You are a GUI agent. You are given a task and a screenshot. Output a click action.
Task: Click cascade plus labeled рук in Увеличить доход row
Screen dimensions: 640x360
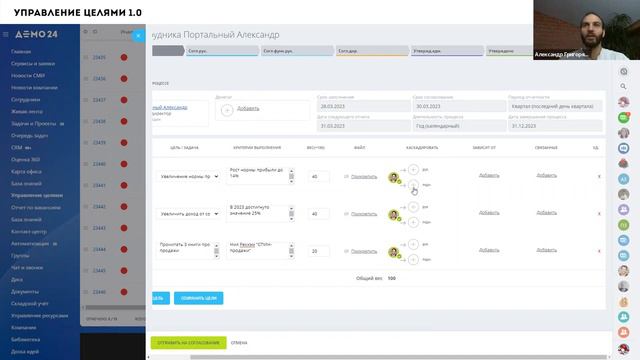point(413,207)
